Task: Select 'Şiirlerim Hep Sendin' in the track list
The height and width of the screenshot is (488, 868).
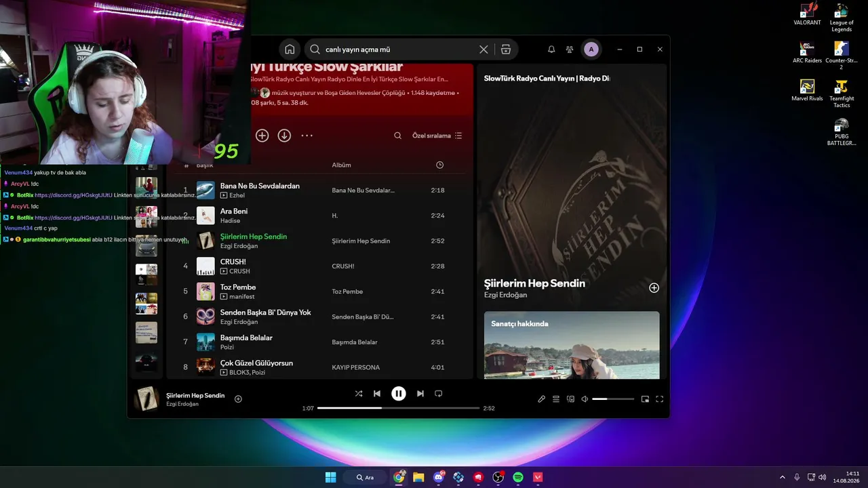Action: pos(254,237)
